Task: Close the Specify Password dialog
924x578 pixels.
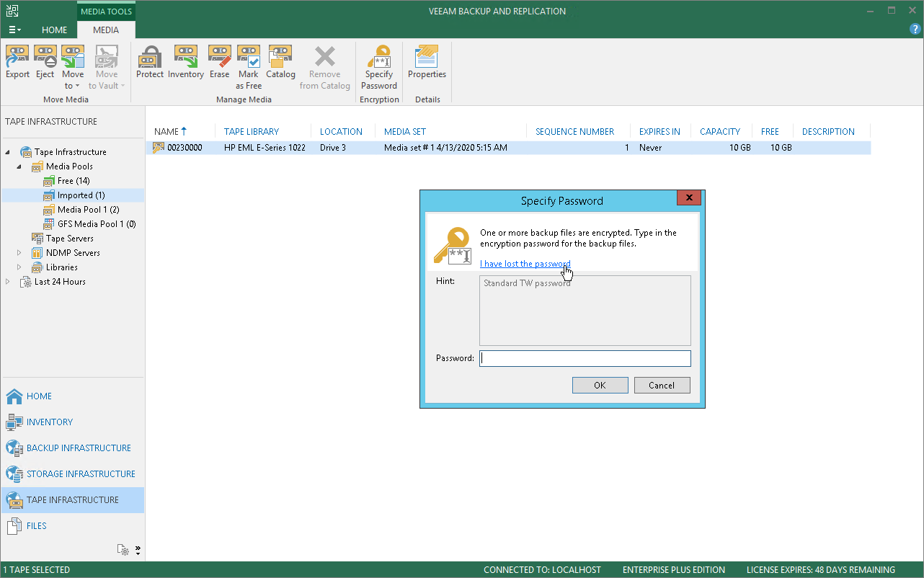Action: (690, 197)
